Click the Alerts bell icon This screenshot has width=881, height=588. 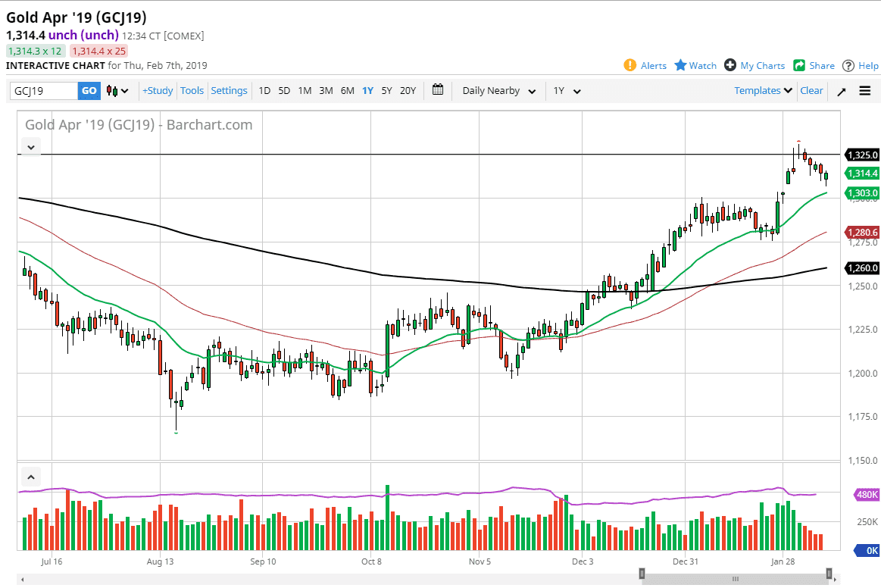630,65
